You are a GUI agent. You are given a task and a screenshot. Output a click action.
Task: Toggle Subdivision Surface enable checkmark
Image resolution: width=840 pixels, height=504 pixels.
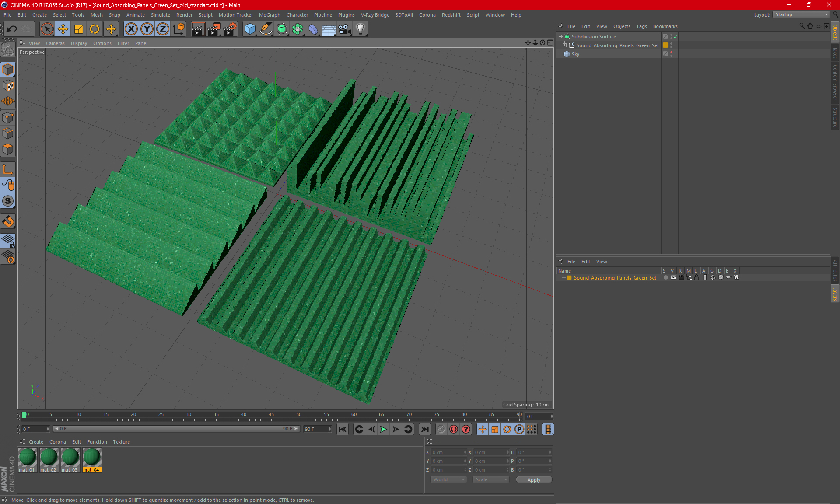coord(675,37)
